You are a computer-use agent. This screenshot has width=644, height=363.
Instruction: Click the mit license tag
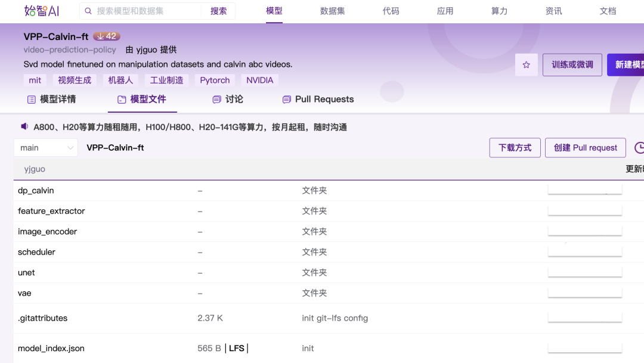[35, 80]
